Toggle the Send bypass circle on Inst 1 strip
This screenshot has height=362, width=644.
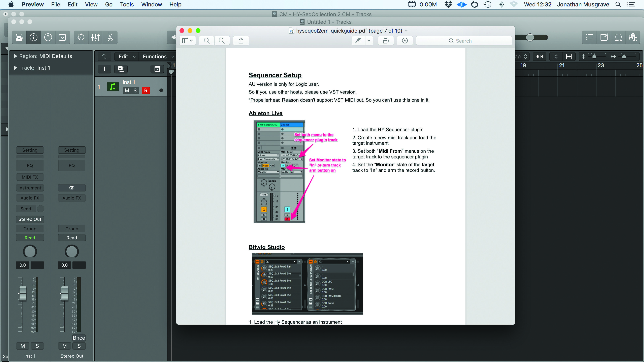point(40,209)
